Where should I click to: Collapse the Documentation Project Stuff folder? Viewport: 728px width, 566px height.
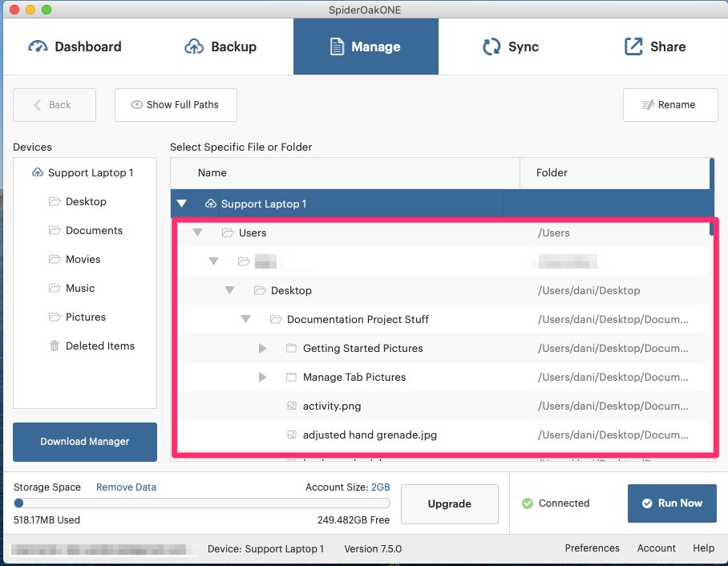pos(246,320)
